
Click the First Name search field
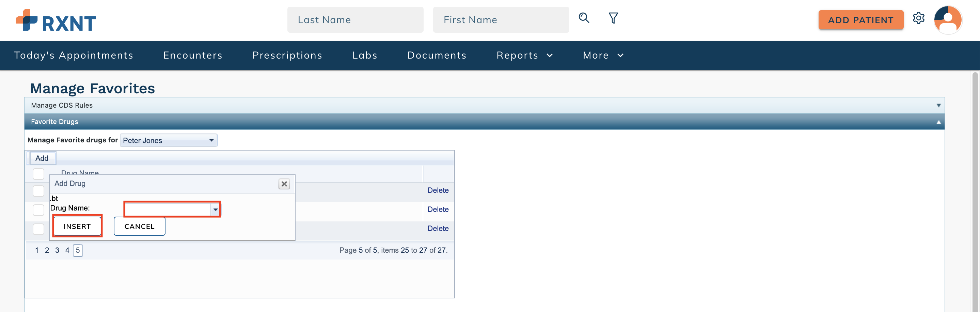tap(501, 20)
